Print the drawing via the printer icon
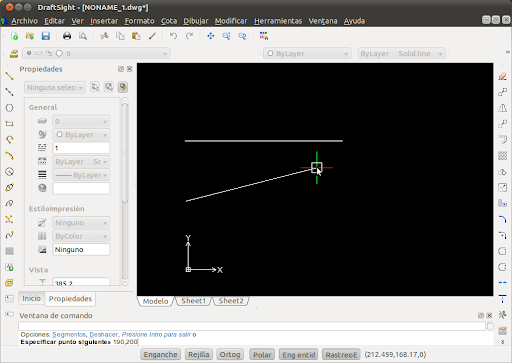The height and width of the screenshot is (363, 512). [x=67, y=36]
